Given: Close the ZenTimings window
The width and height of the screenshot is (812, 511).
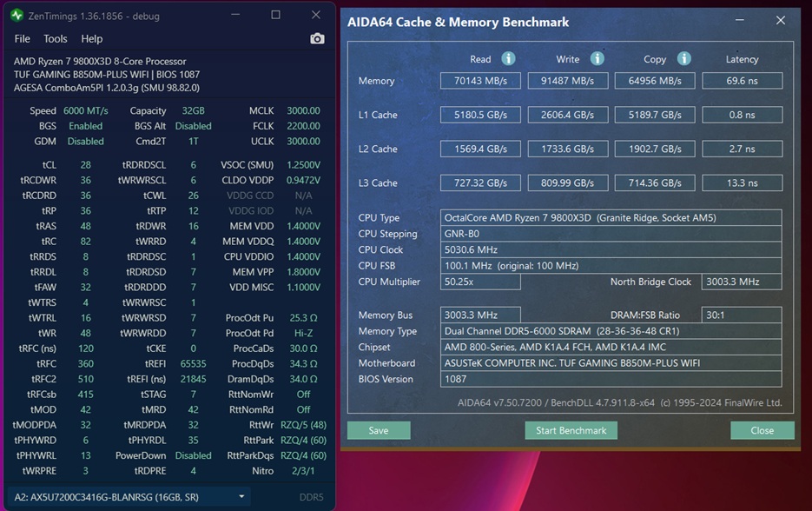Looking at the screenshot, I should (x=316, y=15).
